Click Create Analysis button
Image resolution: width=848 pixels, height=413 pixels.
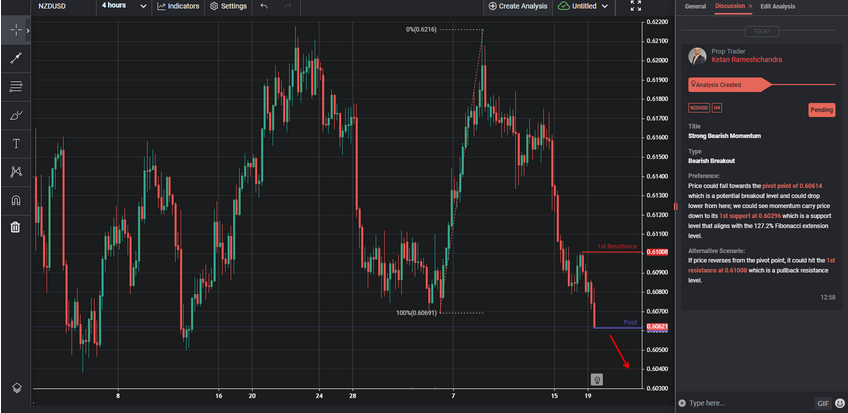(x=518, y=6)
